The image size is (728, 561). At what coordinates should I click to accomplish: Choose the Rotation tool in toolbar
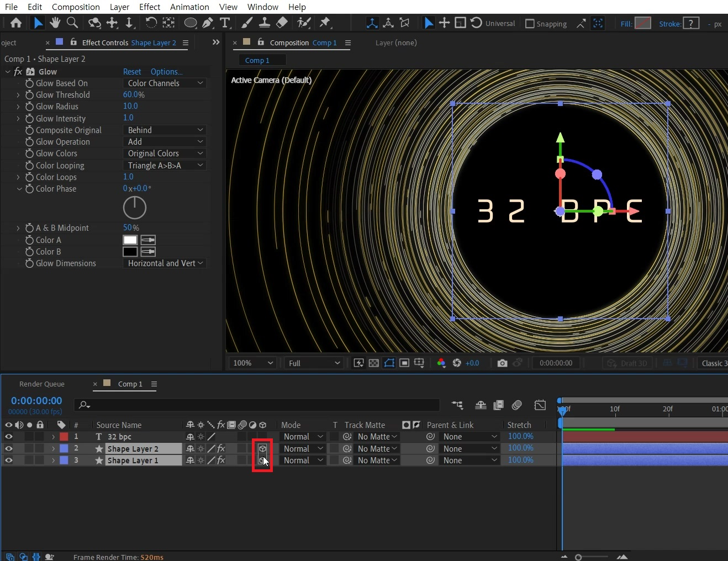coord(151,23)
